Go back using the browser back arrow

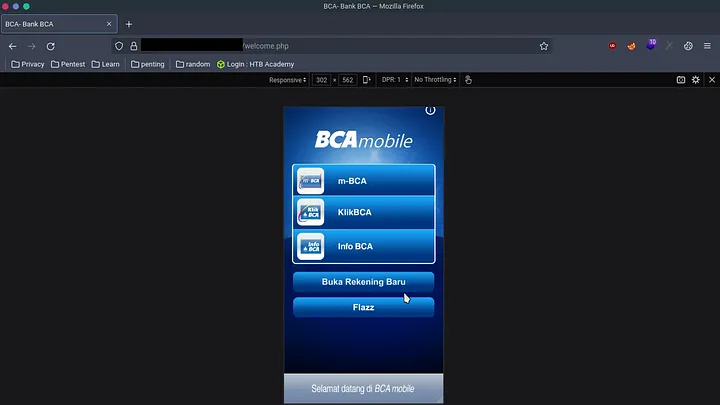click(12, 46)
